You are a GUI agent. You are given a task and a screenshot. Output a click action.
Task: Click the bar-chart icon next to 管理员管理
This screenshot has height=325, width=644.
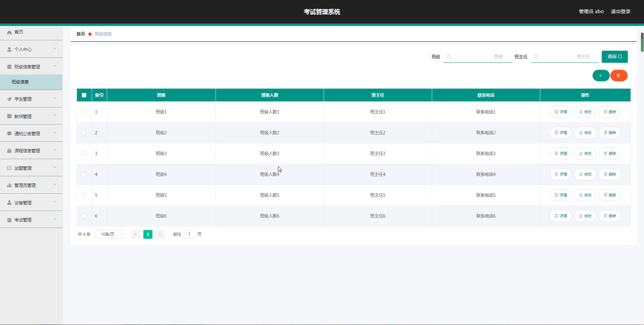coord(9,185)
